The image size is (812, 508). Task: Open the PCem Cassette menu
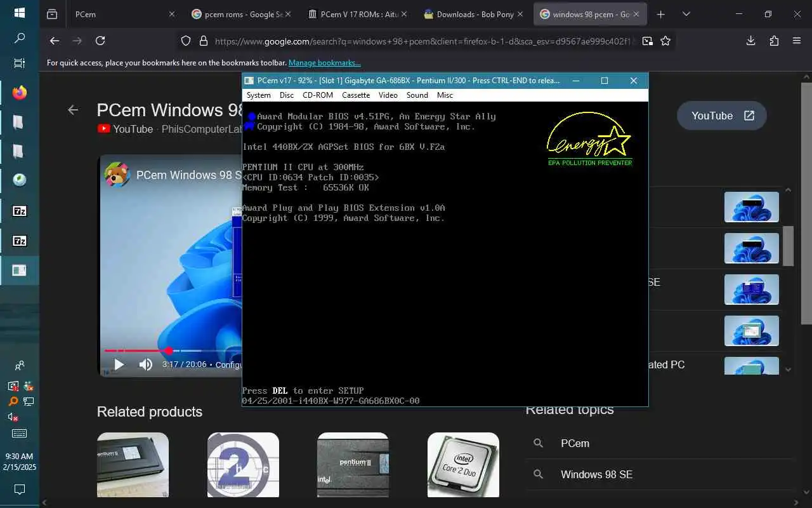pyautogui.click(x=356, y=95)
